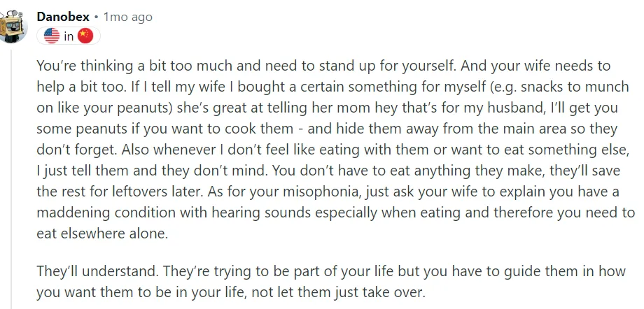Click the dot separator beside the username
The image size is (644, 309).
coord(96,17)
